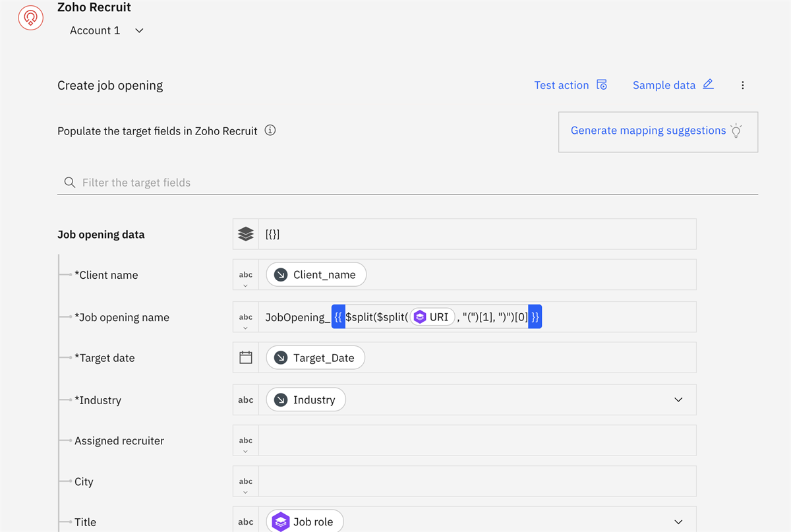This screenshot has height=532, width=791.
Task: Click the Job role mapping pill
Action: coord(305,521)
